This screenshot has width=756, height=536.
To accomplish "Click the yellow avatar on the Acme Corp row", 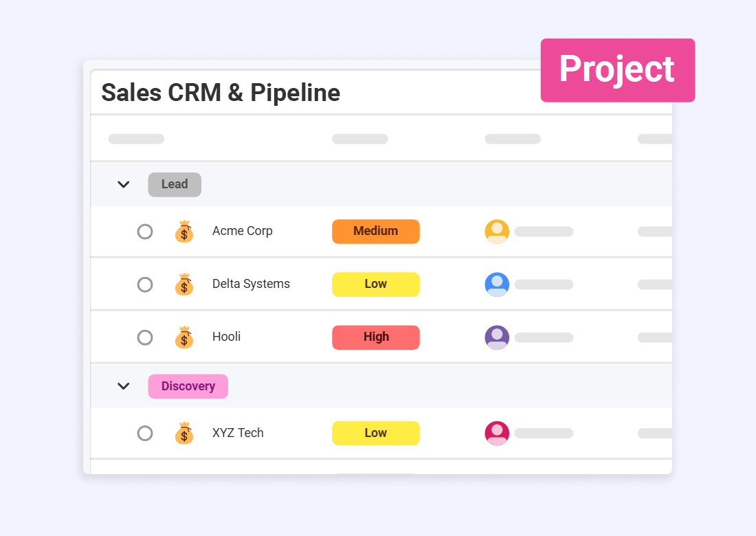I will point(496,232).
